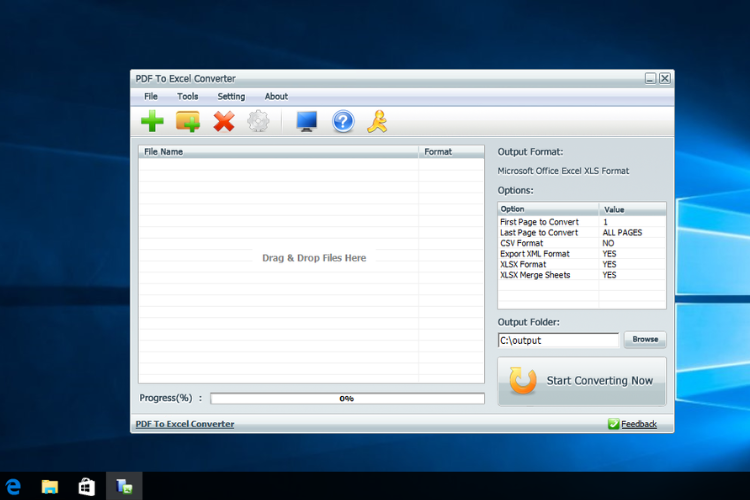The height and width of the screenshot is (500, 750).
Task: Open help via blue question mark icon
Action: (x=343, y=122)
